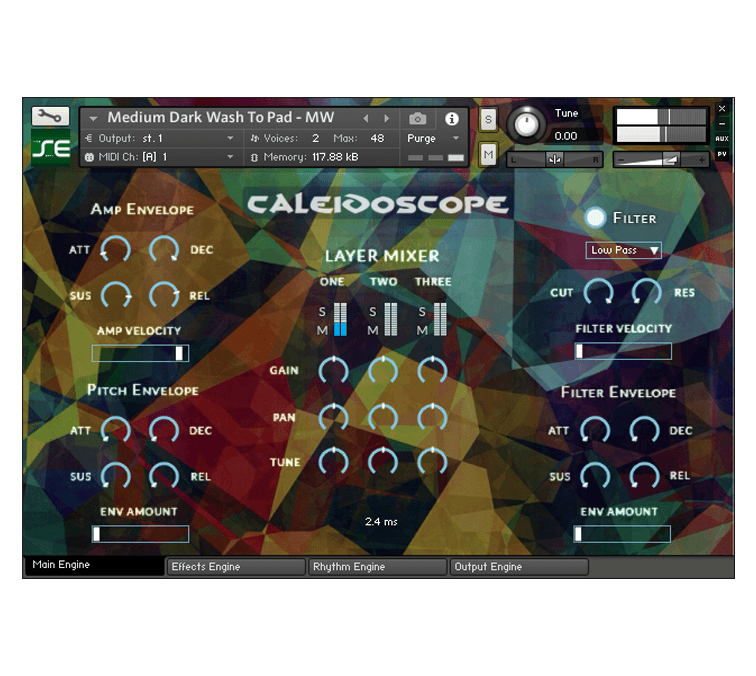Minimize the instrument with minus button
The height and width of the screenshot is (676, 756).
pyautogui.click(x=722, y=124)
